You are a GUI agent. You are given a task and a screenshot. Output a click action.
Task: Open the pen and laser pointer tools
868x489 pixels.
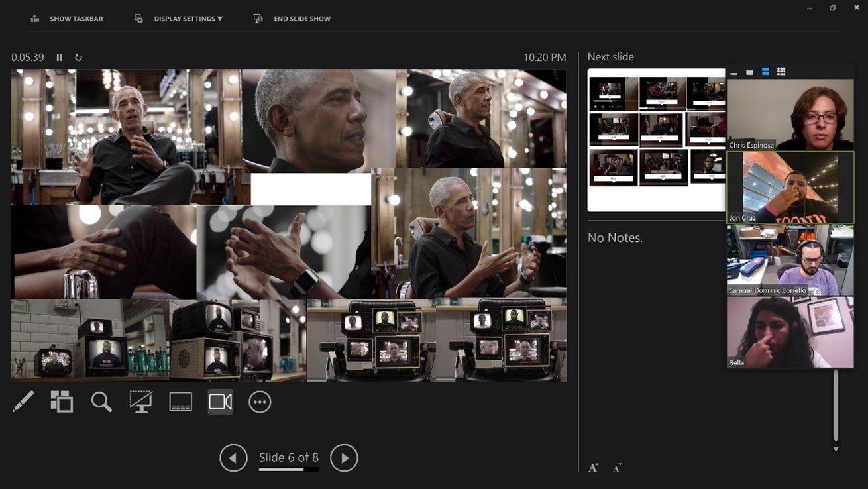(x=23, y=402)
